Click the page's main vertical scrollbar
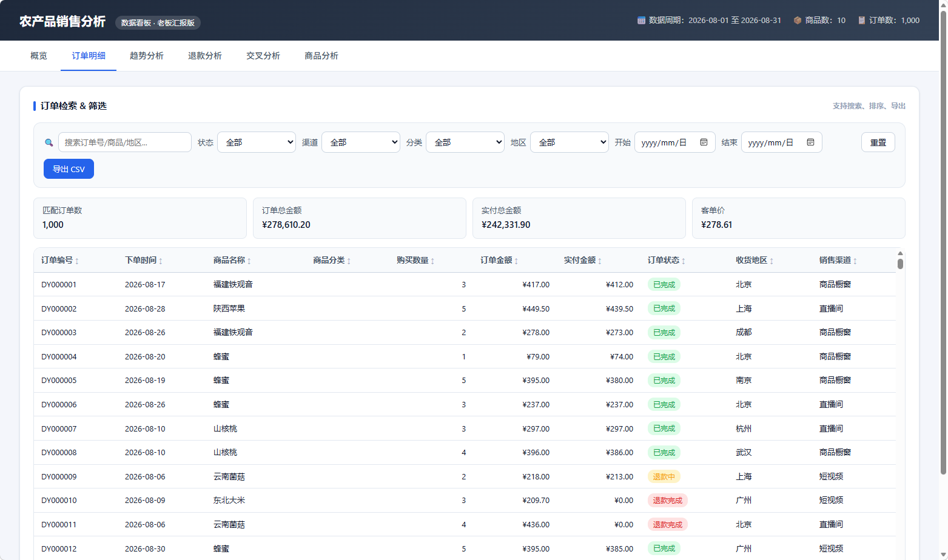948x560 pixels. (x=943, y=242)
